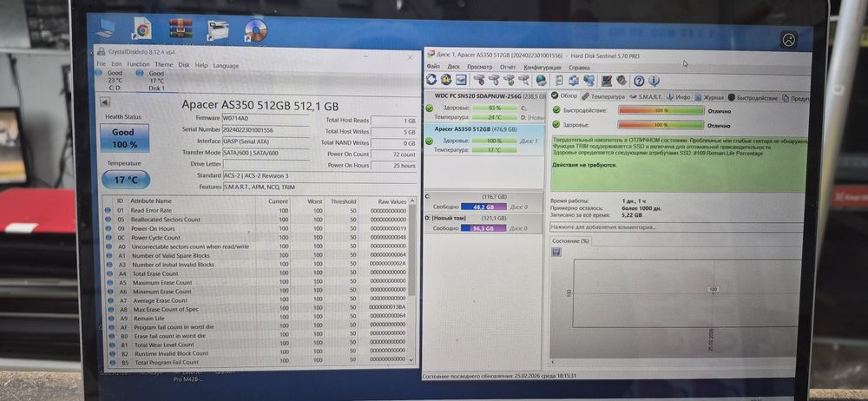Click the Power On Count 72 count value
868x401 pixels.
(x=393, y=154)
